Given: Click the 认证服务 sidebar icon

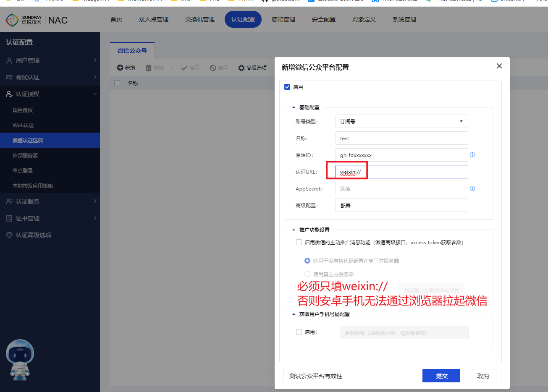Looking at the screenshot, I should tap(9, 201).
